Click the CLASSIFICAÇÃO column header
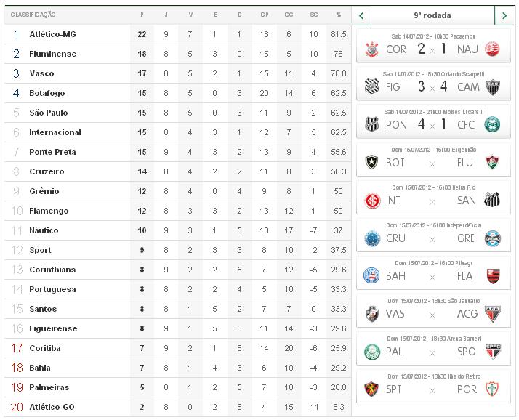 [34, 15]
